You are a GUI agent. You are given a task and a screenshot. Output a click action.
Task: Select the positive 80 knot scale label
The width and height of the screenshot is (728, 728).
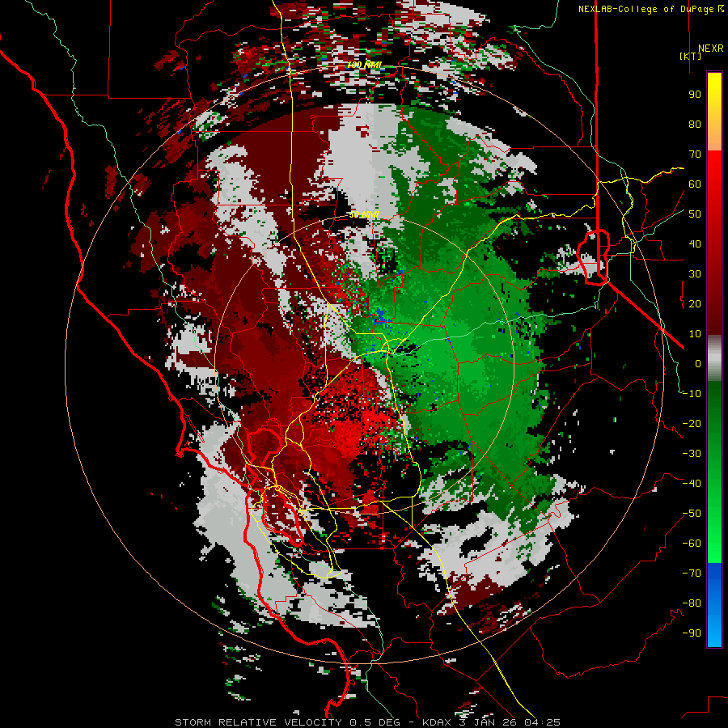(x=695, y=125)
